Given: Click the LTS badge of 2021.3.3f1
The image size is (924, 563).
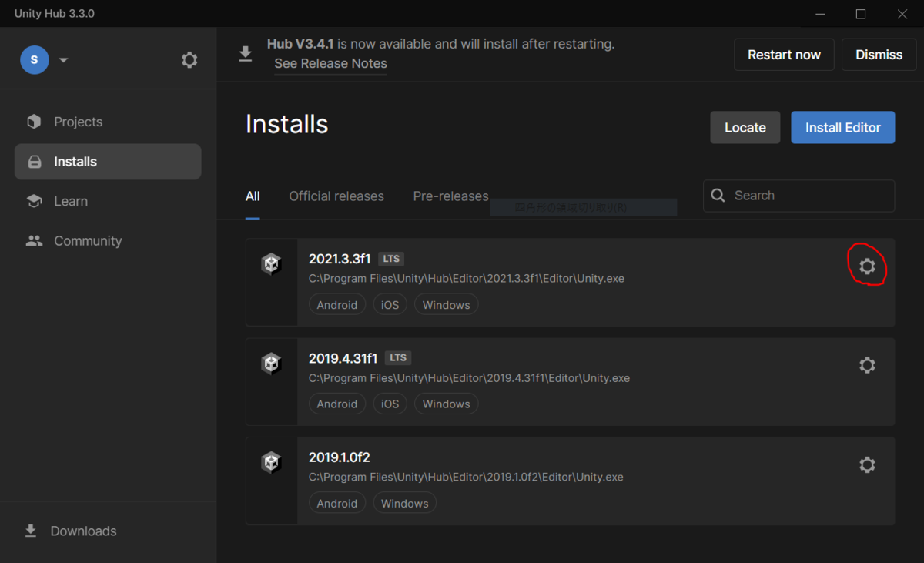Looking at the screenshot, I should [x=391, y=259].
